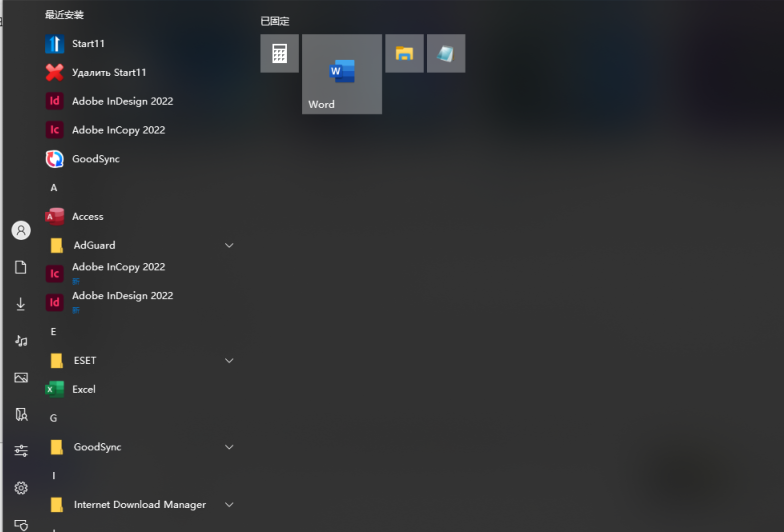Open Documents from the sidebar
This screenshot has height=532, width=784.
[x=20, y=267]
